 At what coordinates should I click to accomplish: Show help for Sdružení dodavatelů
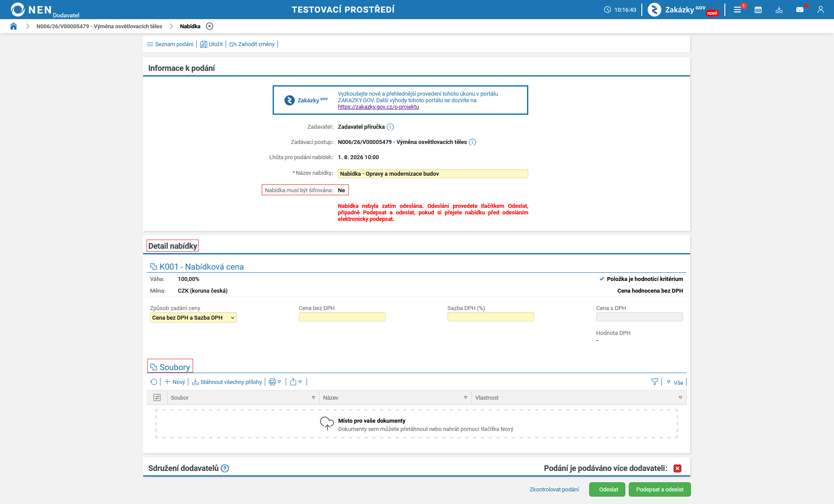click(x=225, y=468)
